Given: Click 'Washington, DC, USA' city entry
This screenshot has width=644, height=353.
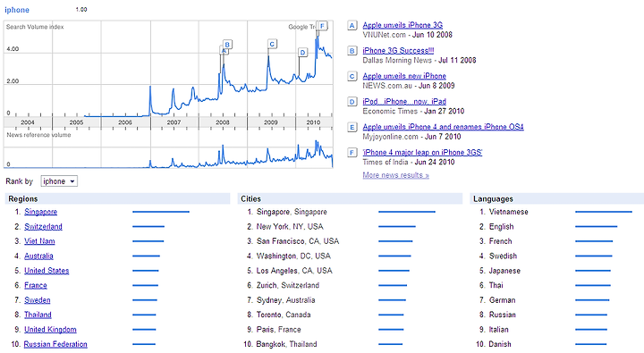Looking at the screenshot, I should (x=293, y=256).
